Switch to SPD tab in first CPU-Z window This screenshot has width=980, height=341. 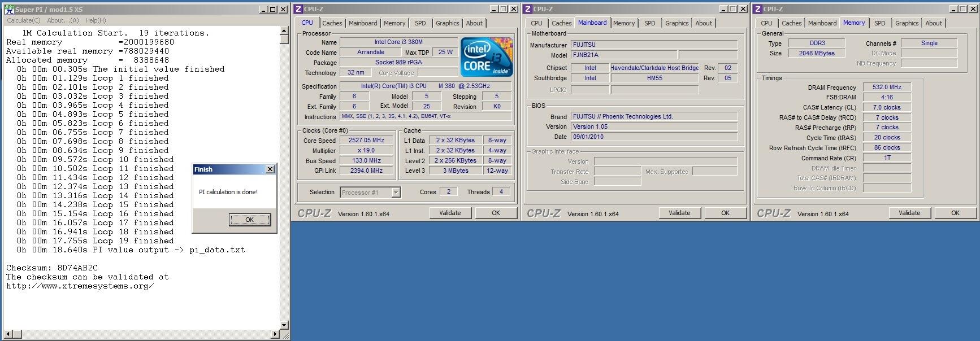click(420, 23)
